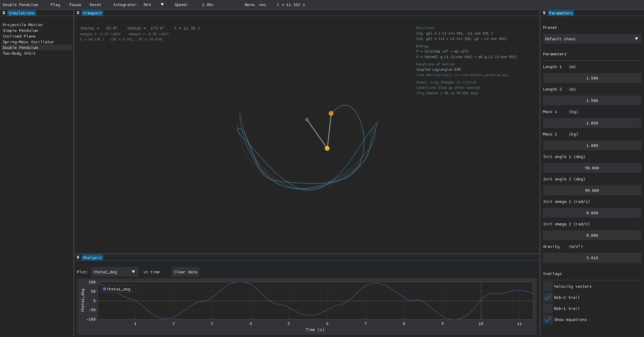Click the 'theta2 = 173.6°' readout
This screenshot has height=337, width=644.
pyautogui.click(x=146, y=28)
